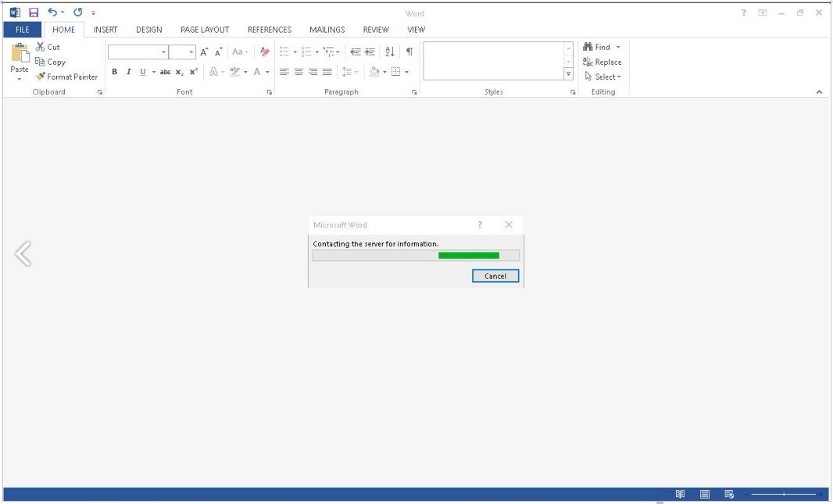Viewport: 833px width, 504px height.
Task: Open the font size dropdown
Action: (190, 52)
